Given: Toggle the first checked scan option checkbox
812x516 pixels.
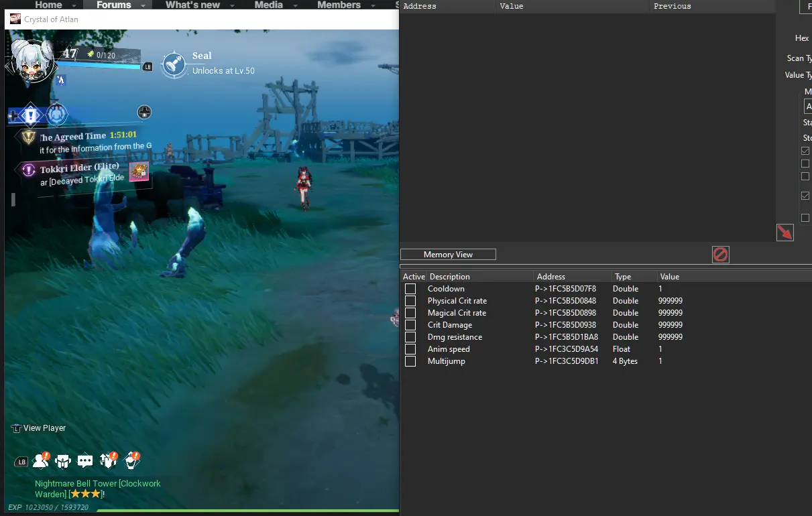Looking at the screenshot, I should pos(805,151).
